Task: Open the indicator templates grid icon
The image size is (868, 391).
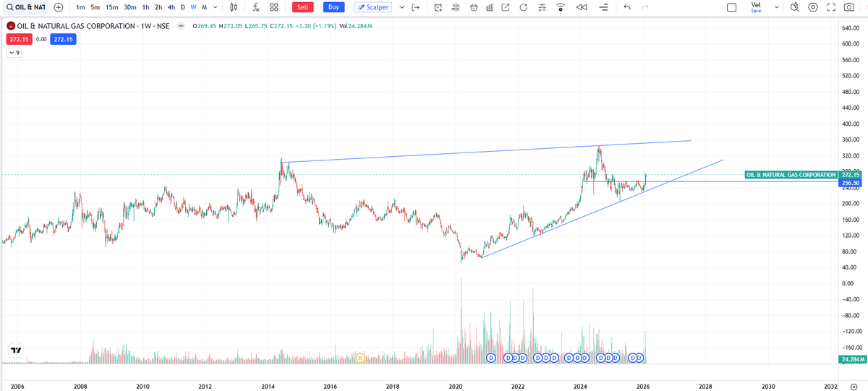Action: [x=274, y=7]
